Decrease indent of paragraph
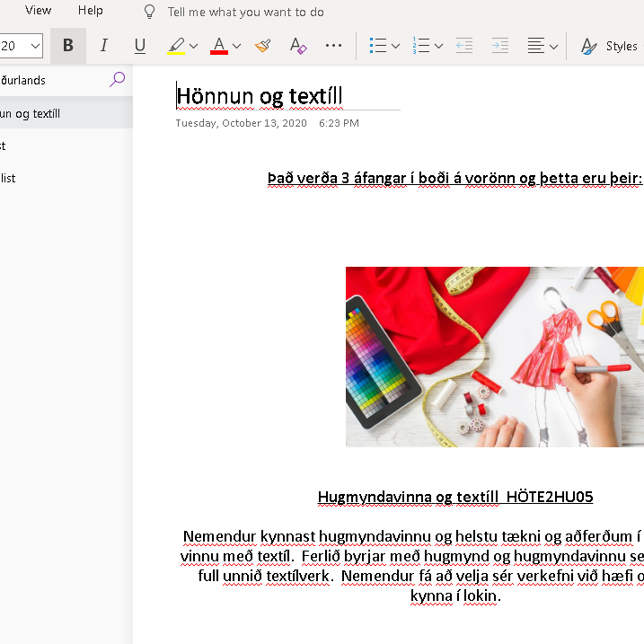The width and height of the screenshot is (644, 644). coord(464,46)
